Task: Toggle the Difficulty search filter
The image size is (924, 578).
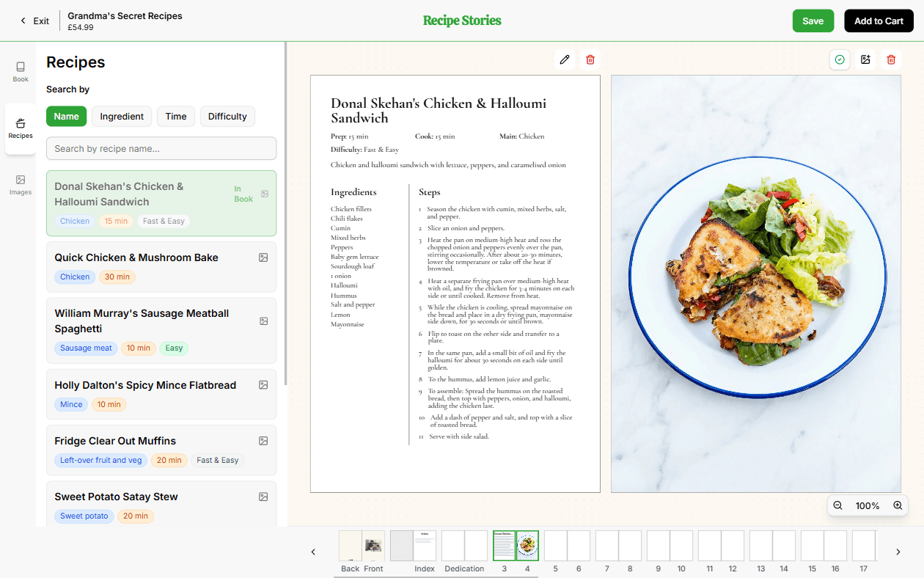Action: tap(227, 116)
